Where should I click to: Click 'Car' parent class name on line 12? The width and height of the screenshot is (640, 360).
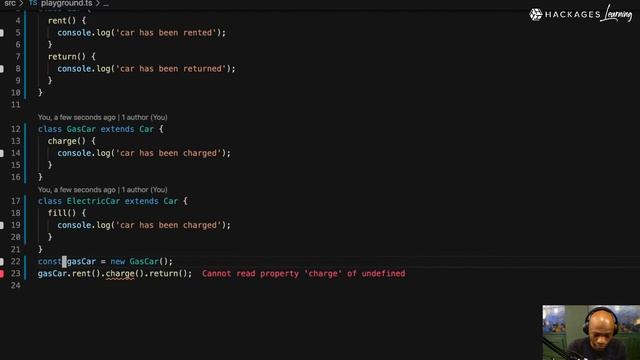coord(146,129)
